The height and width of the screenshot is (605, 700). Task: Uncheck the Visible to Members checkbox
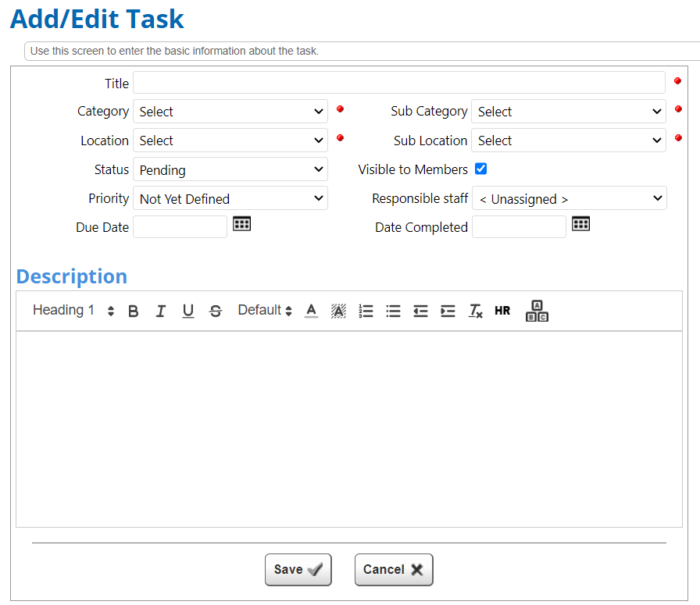coord(480,168)
